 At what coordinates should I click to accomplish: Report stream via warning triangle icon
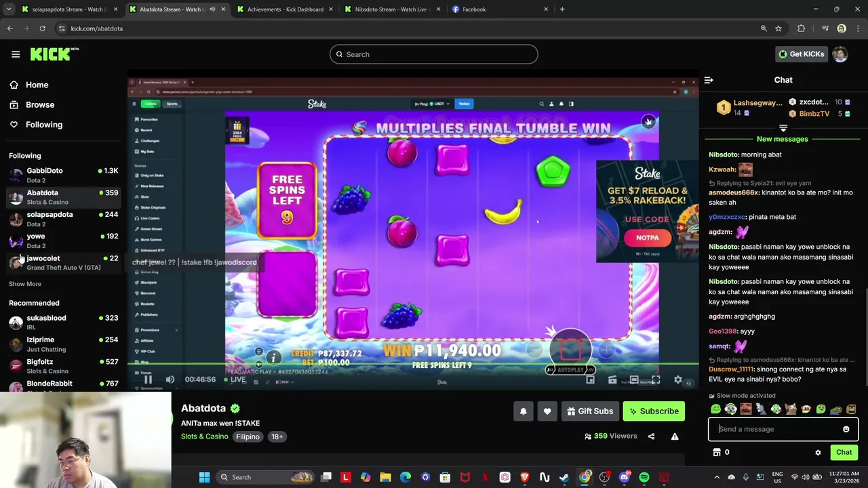tap(675, 436)
